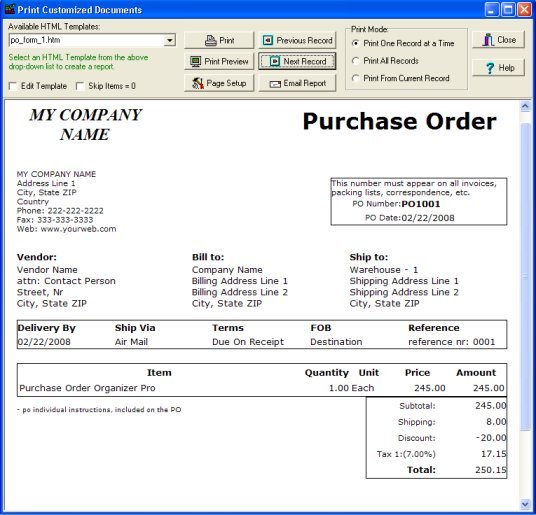
Task: Toggle the Skip Items = 0 checkbox
Action: [x=80, y=86]
